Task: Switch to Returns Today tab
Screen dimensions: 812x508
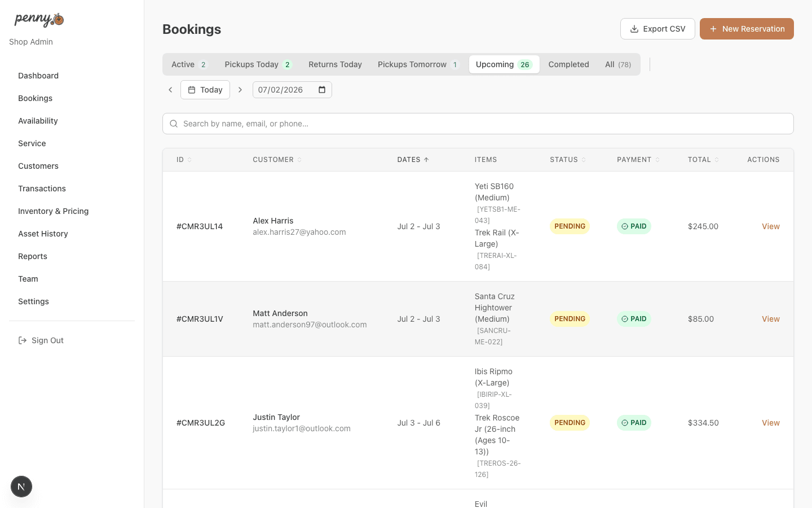Action: [x=335, y=64]
